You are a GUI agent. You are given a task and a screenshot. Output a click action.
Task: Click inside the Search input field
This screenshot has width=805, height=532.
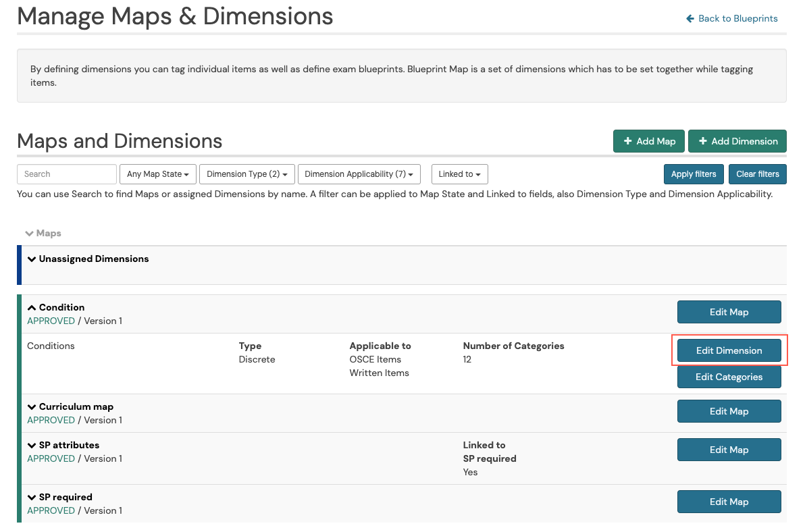(66, 174)
